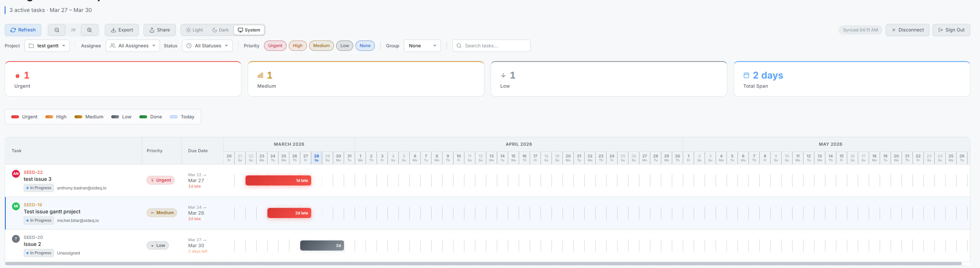
Task: Click the Synced 04:11 AM status badge
Action: 860,30
